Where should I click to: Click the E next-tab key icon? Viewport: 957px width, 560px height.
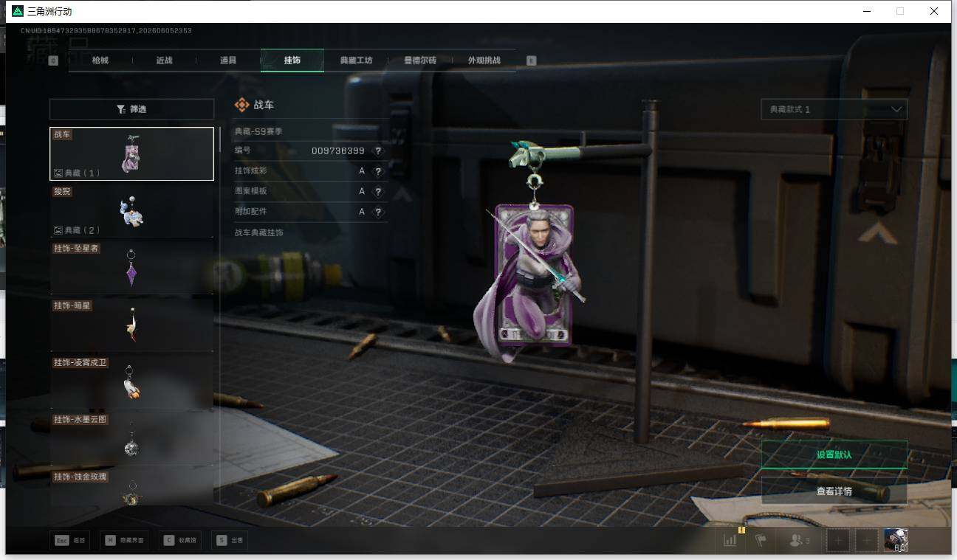tap(531, 61)
